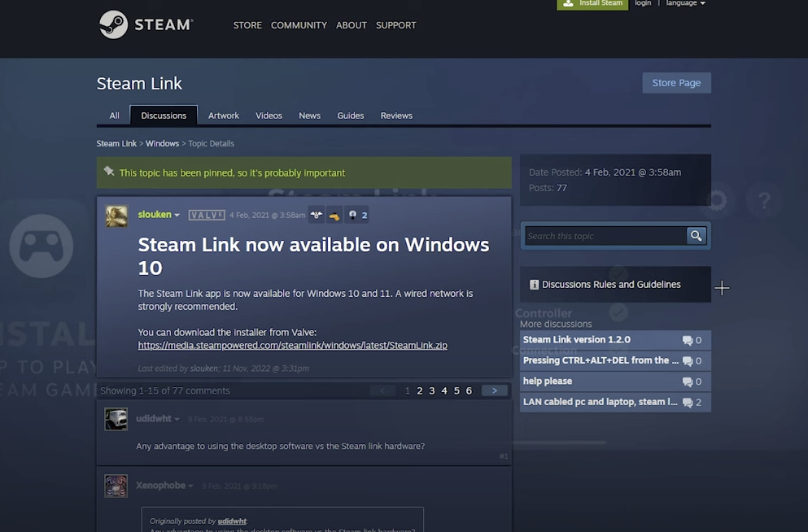This screenshot has height=532, width=808.
Task: Click the Store Page button
Action: coord(677,83)
